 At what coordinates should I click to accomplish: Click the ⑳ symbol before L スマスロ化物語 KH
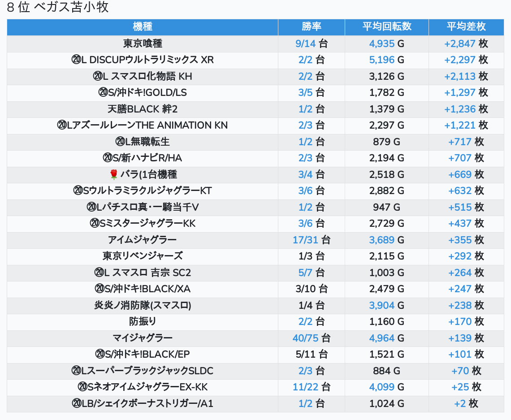(98, 76)
